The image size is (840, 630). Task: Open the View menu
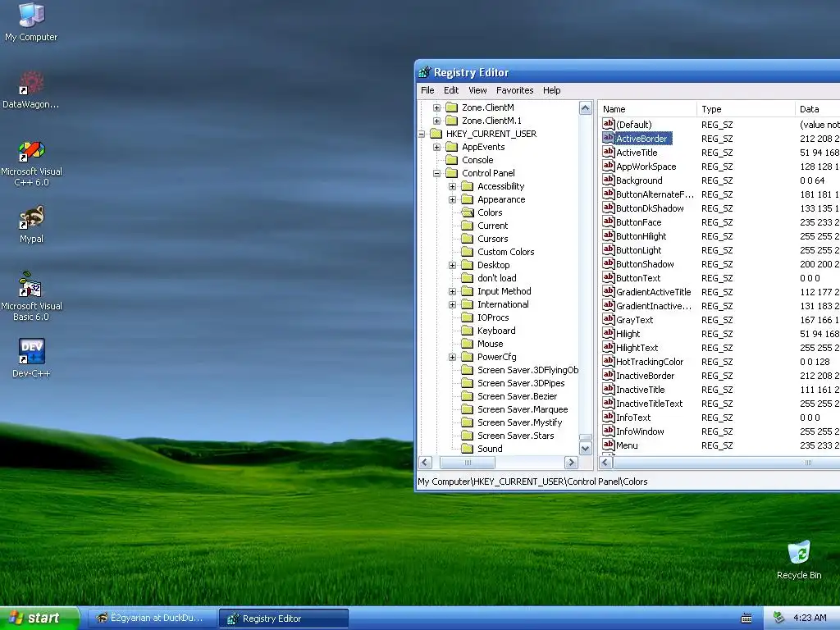pos(477,90)
